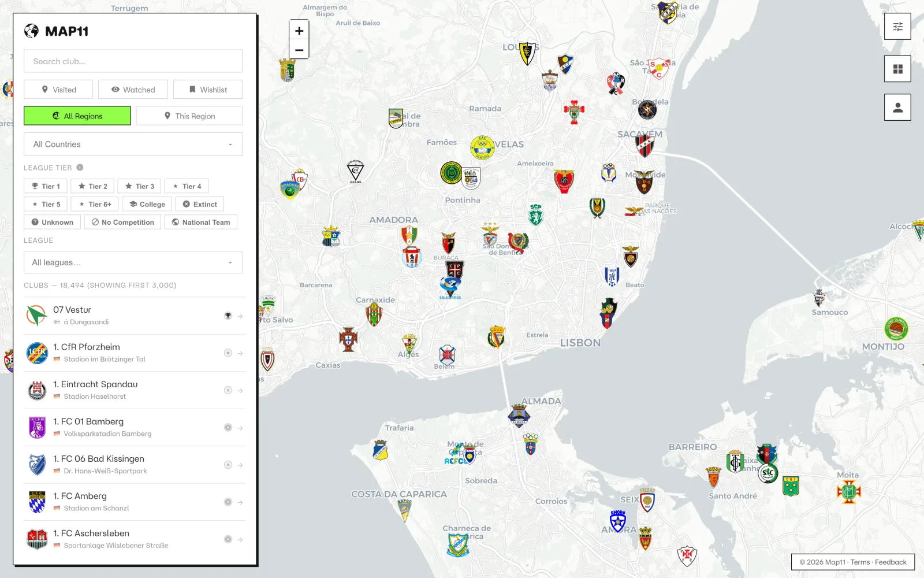Select the Moita red cross crest marker
Image resolution: width=924 pixels, height=578 pixels.
[848, 492]
